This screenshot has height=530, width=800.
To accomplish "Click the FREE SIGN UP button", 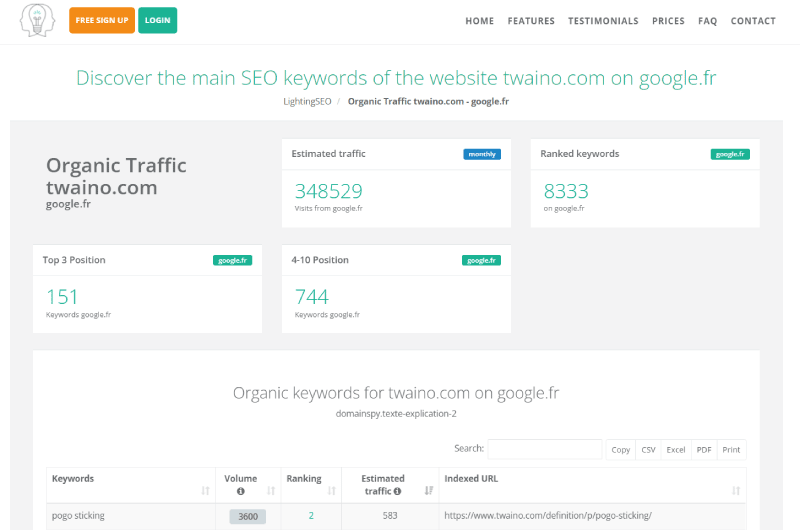I will (x=102, y=20).
